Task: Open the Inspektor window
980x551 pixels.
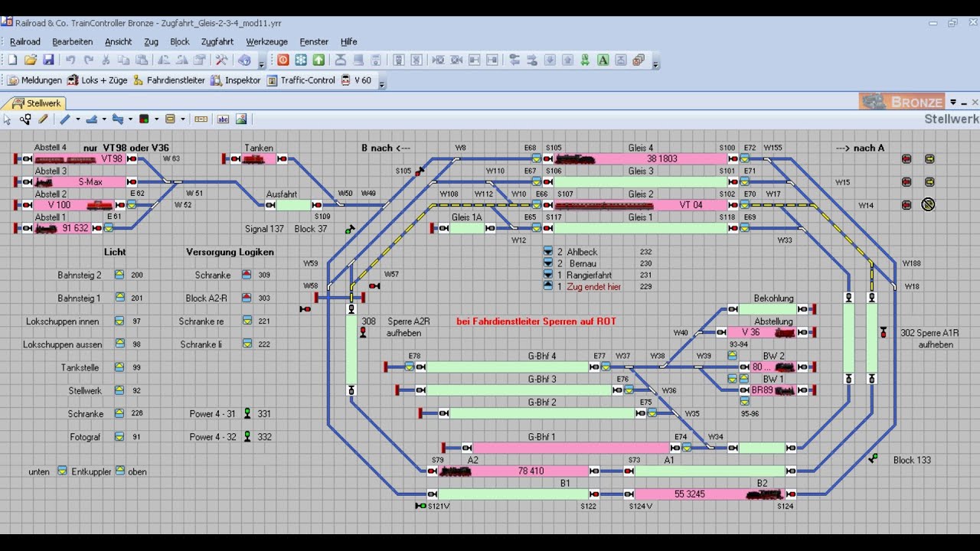Action: click(x=236, y=80)
